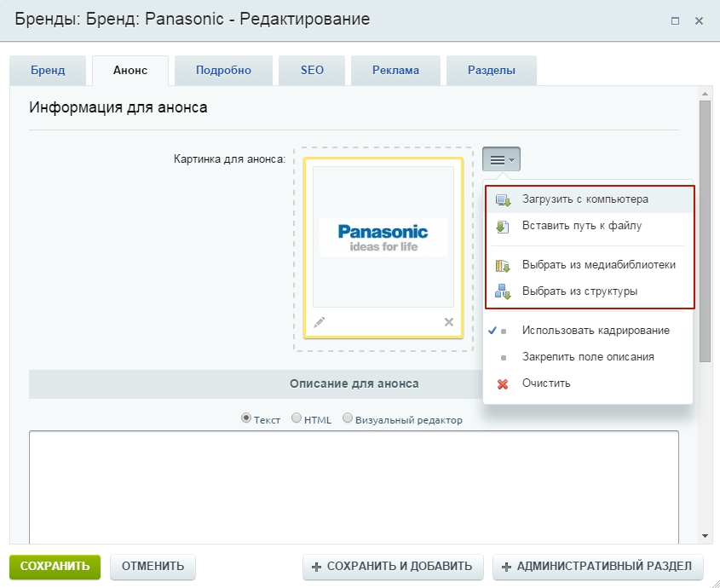Open the hamburger menu button beside image
720x588 pixels.
501,159
